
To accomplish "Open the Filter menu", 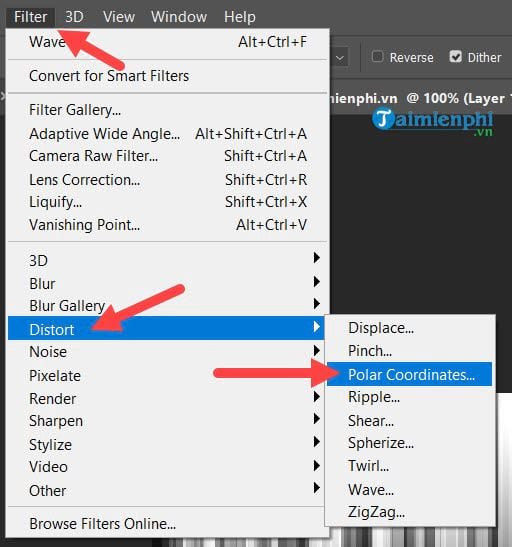I will point(30,17).
